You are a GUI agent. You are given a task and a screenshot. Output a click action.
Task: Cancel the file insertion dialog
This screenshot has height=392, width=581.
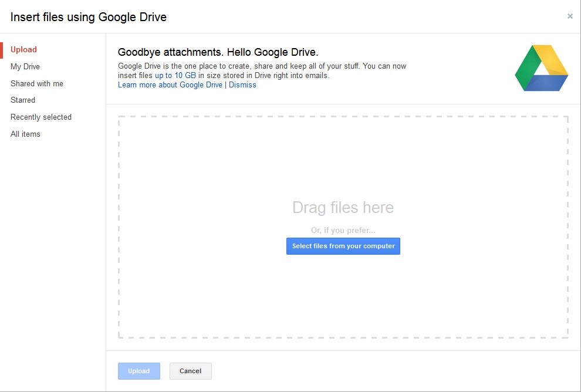tap(191, 371)
